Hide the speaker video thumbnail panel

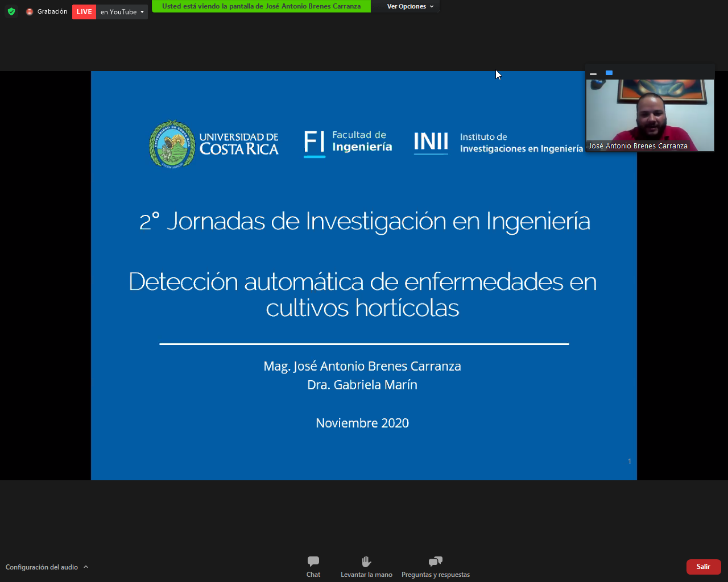pos(593,73)
